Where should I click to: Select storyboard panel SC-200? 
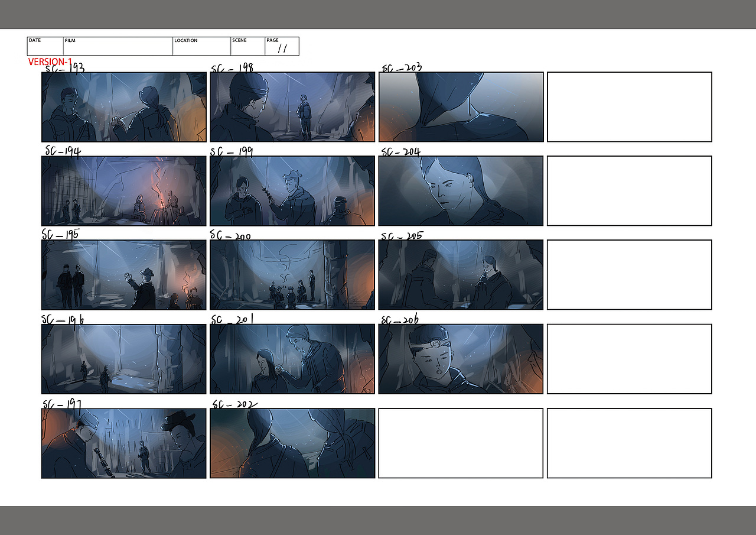[x=292, y=275]
